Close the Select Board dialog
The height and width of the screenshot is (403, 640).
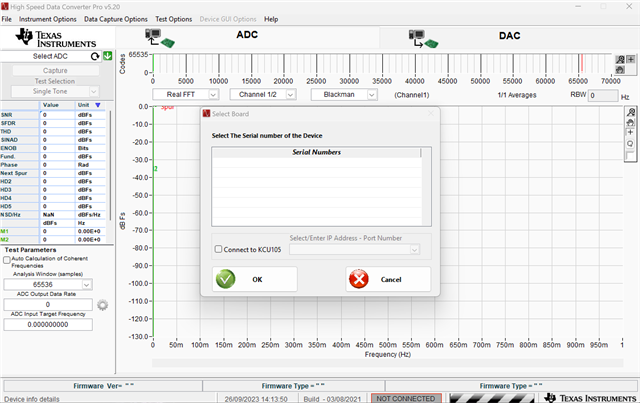tap(431, 114)
